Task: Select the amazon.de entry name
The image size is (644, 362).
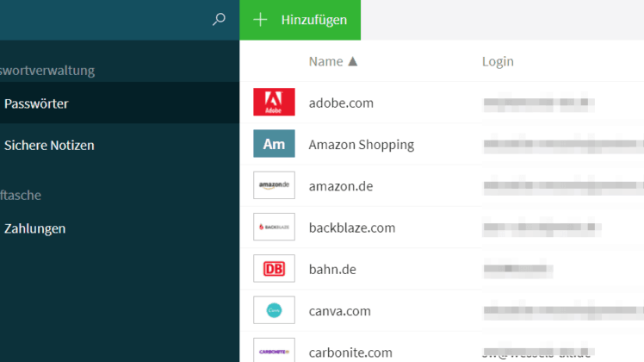Action: (x=341, y=186)
